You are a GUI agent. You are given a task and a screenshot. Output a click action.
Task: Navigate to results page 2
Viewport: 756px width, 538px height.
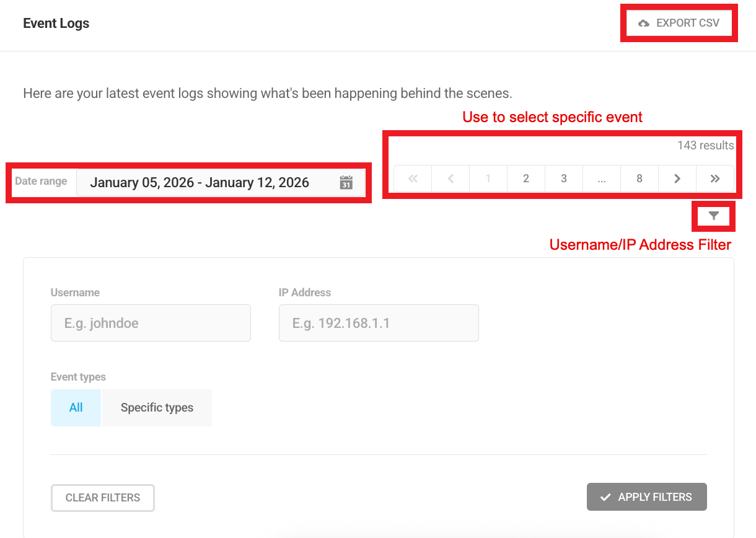(525, 179)
